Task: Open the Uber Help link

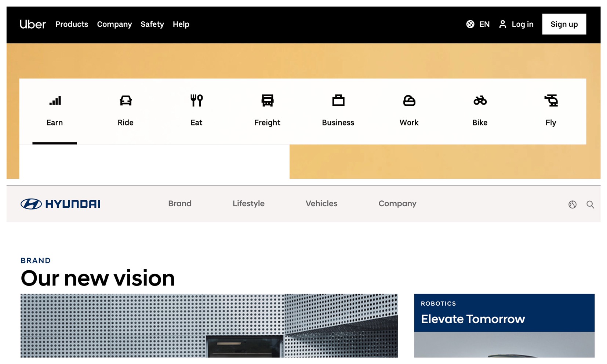Action: click(x=181, y=24)
